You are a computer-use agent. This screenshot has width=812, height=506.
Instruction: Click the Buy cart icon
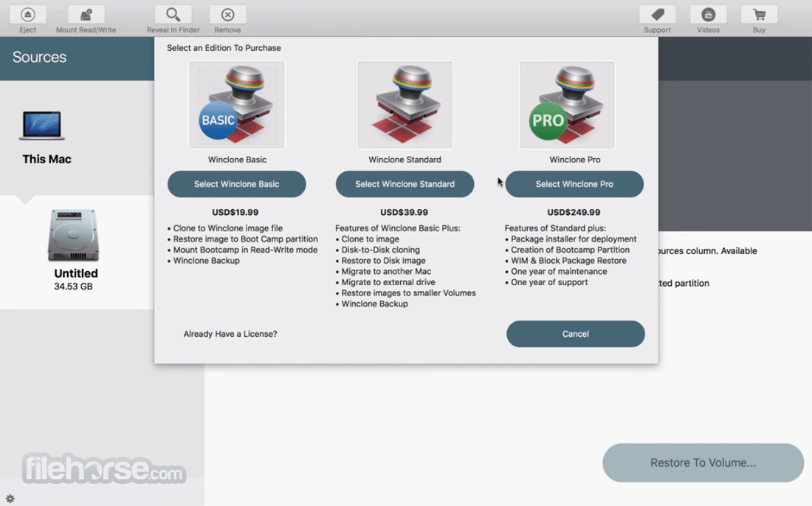coord(759,15)
